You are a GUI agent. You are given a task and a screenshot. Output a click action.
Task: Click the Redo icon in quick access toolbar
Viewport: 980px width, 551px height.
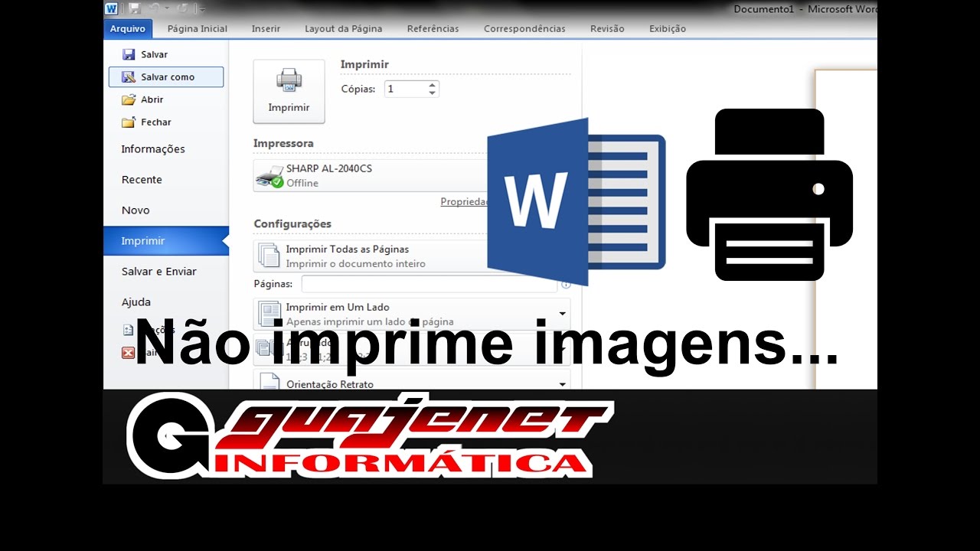pyautogui.click(x=183, y=8)
